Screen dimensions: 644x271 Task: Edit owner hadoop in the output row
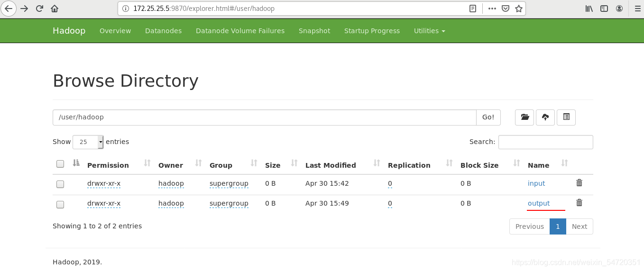tap(171, 203)
